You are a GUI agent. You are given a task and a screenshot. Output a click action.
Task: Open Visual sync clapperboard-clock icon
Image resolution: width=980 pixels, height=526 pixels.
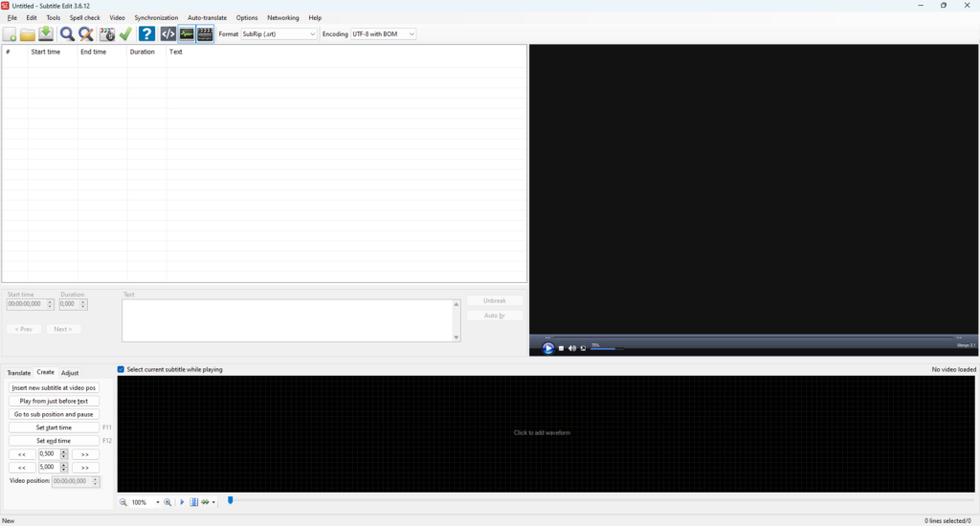(x=107, y=34)
